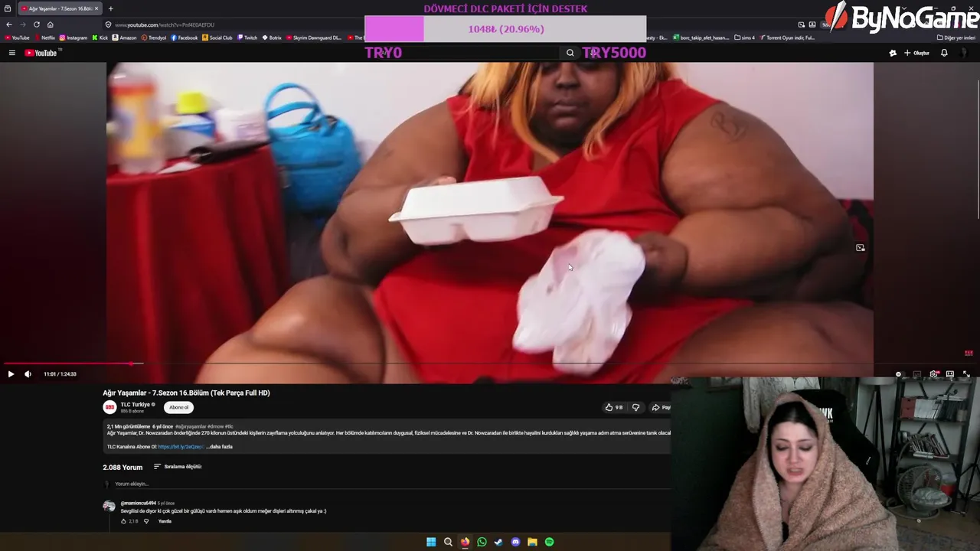Viewport: 980px width, 551px height.
Task: Mute the video with the speaker icon
Action: click(x=28, y=374)
